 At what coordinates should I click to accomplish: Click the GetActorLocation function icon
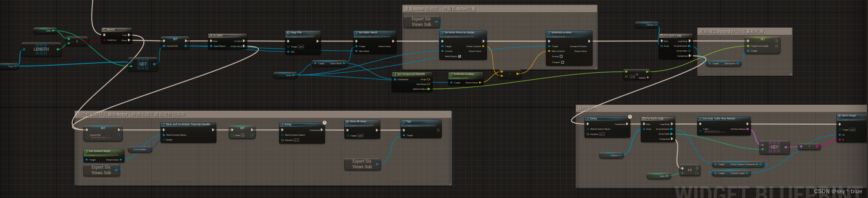point(451,74)
